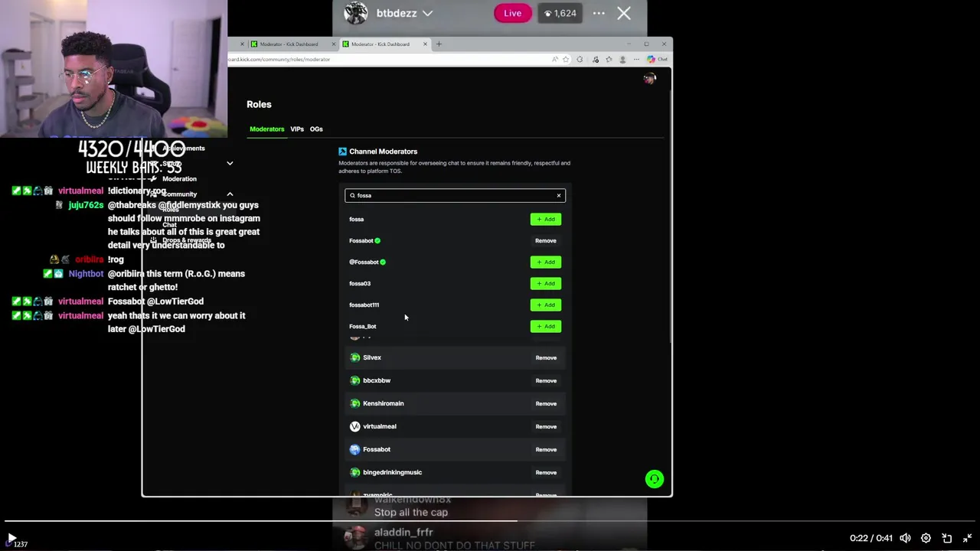Click the moderator search field containing fossa
Image resolution: width=980 pixels, height=551 pixels.
(455, 196)
